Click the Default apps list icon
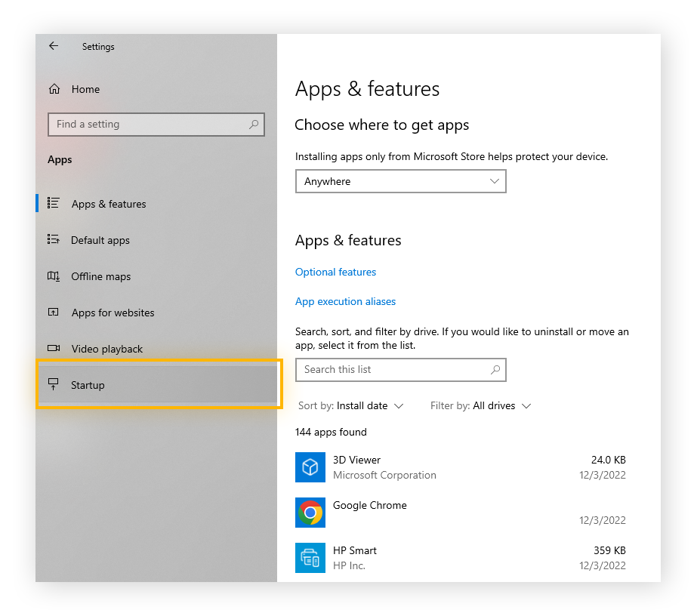Image resolution: width=697 pixels, height=616 pixels. point(53,239)
